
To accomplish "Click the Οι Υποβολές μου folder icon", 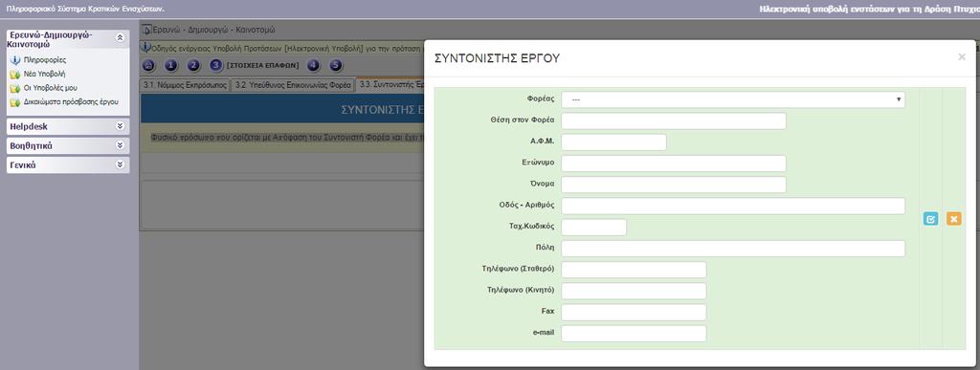I will click(x=15, y=89).
